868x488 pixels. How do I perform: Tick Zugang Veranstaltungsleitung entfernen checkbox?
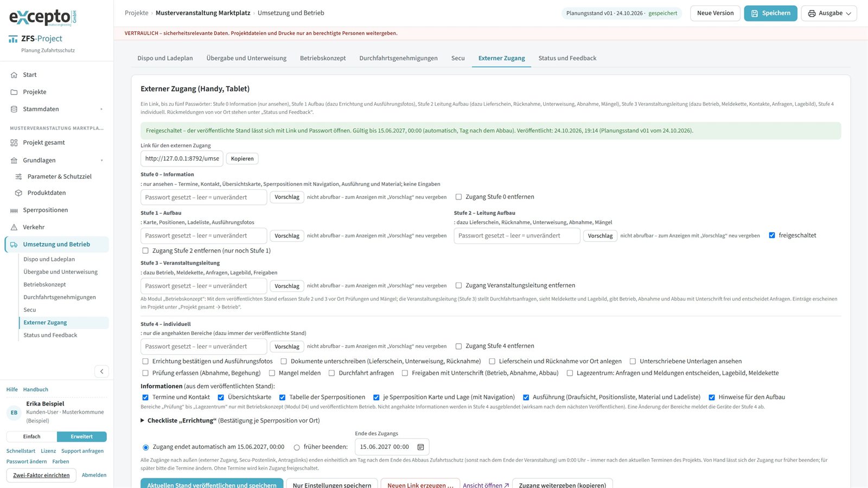[458, 285]
